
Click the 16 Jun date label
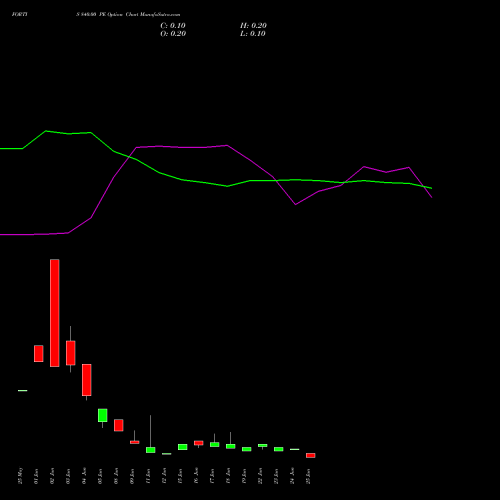pos(196,476)
